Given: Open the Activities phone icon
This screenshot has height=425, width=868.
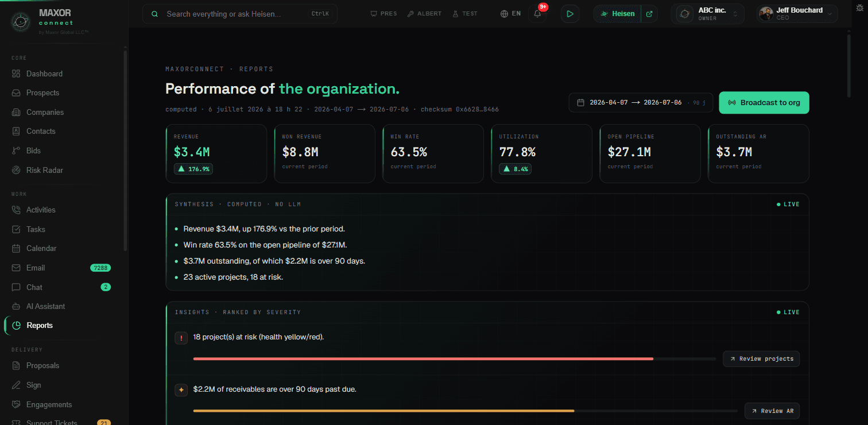Looking at the screenshot, I should pos(16,210).
